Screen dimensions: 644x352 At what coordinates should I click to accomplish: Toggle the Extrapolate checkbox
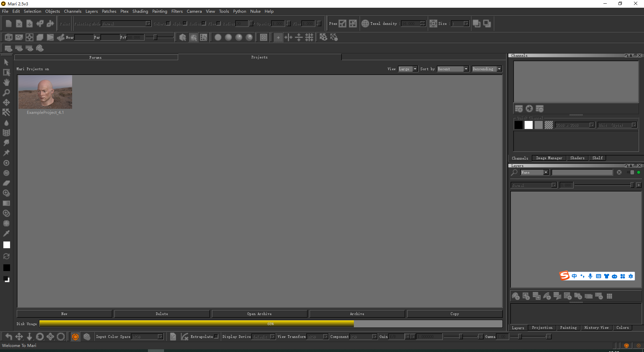pyautogui.click(x=216, y=337)
